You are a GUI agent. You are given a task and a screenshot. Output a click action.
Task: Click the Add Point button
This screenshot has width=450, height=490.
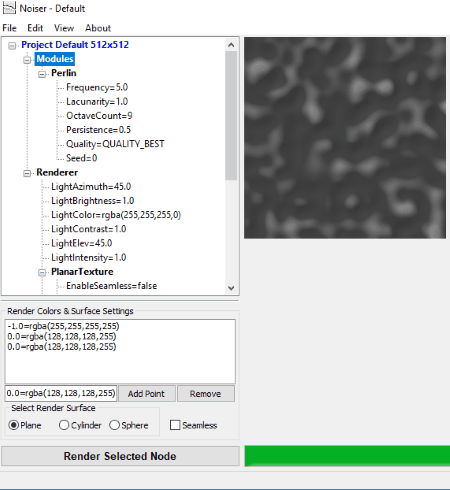tap(146, 394)
